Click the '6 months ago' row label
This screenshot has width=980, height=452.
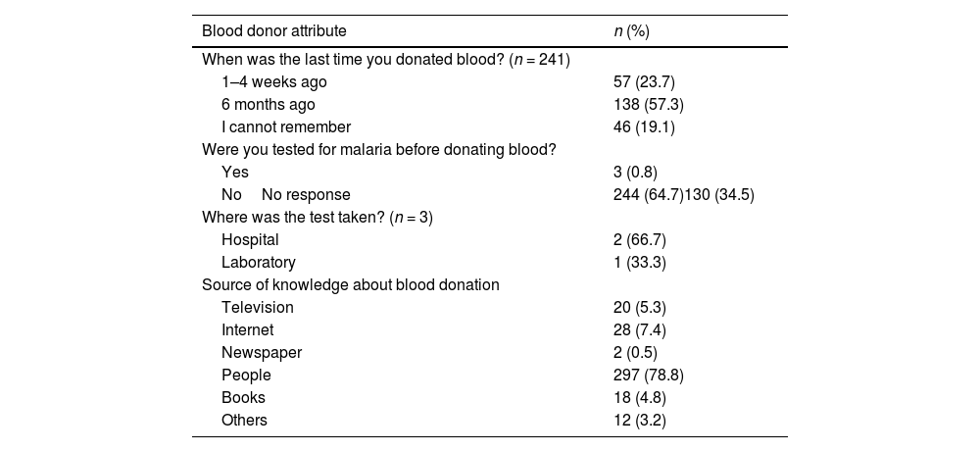[x=268, y=105]
